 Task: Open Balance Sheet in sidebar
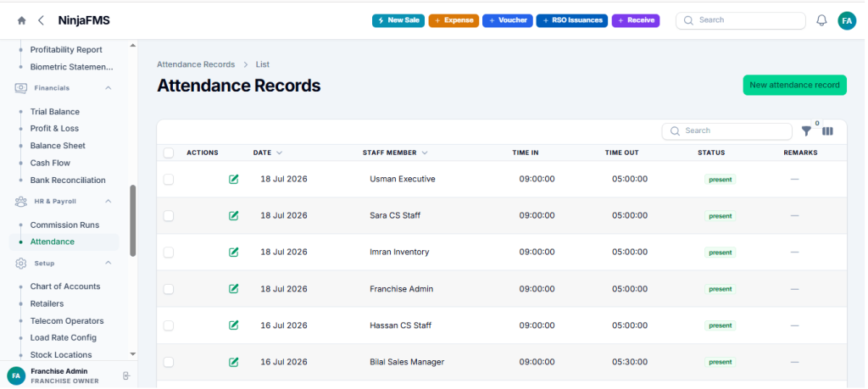pos(58,146)
